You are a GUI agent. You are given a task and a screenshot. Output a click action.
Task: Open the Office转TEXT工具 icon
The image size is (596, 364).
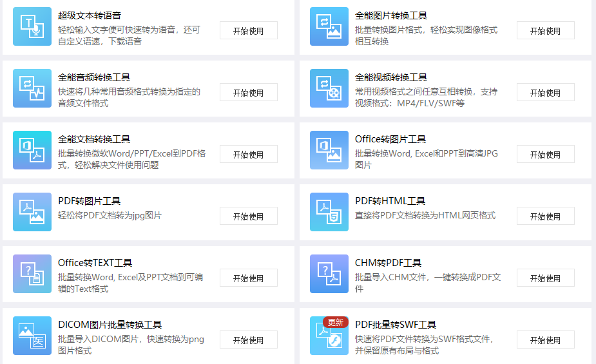tap(32, 274)
